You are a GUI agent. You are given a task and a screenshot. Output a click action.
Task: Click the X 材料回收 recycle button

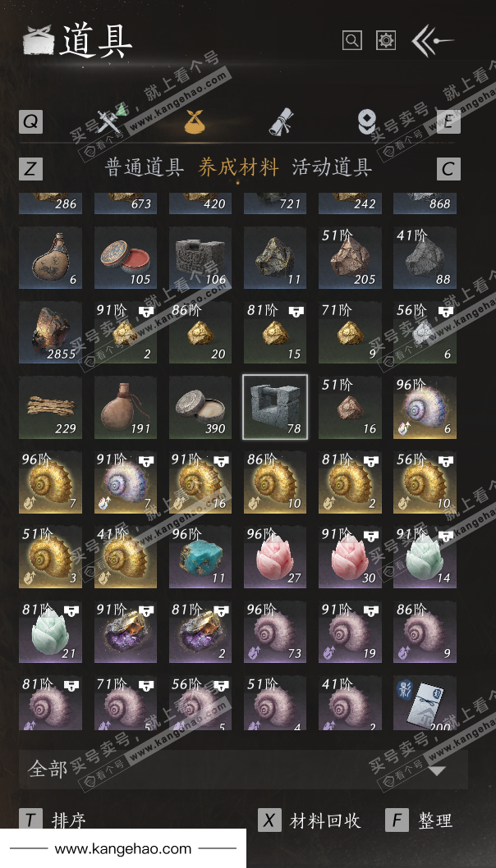point(310,820)
